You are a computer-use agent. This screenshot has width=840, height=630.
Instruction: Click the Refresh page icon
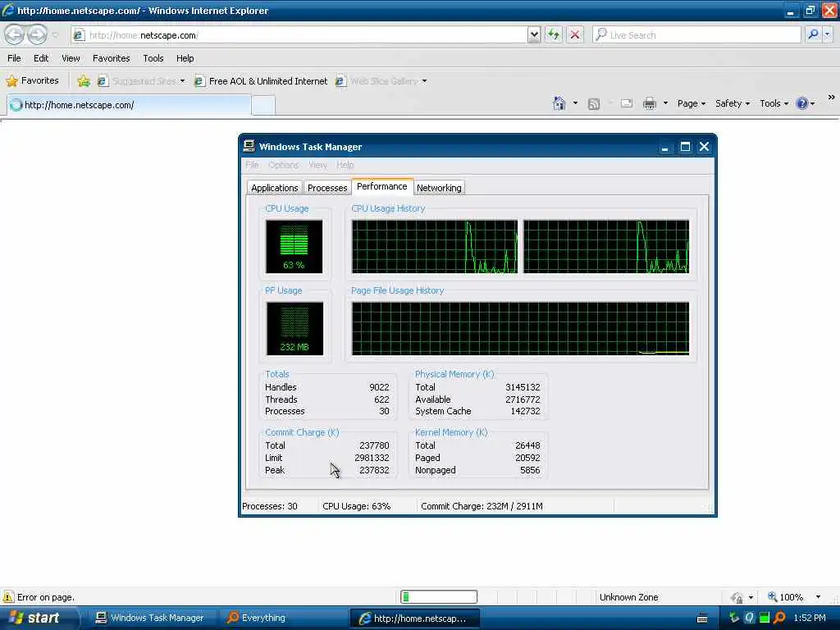[x=554, y=34]
